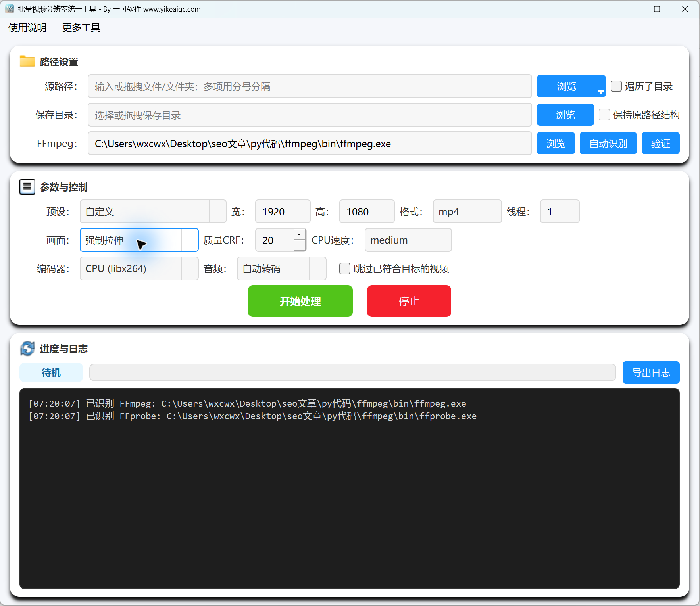Minimize the application window

629,9
